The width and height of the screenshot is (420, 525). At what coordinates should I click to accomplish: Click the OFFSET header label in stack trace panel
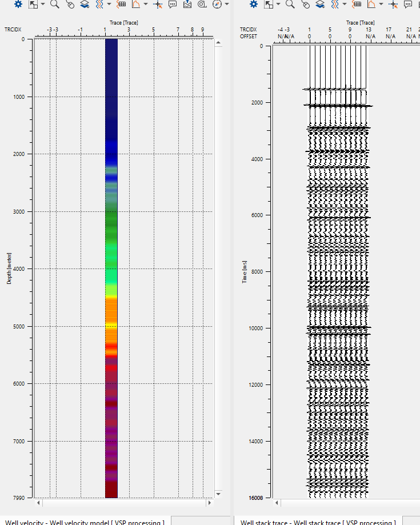tap(249, 36)
